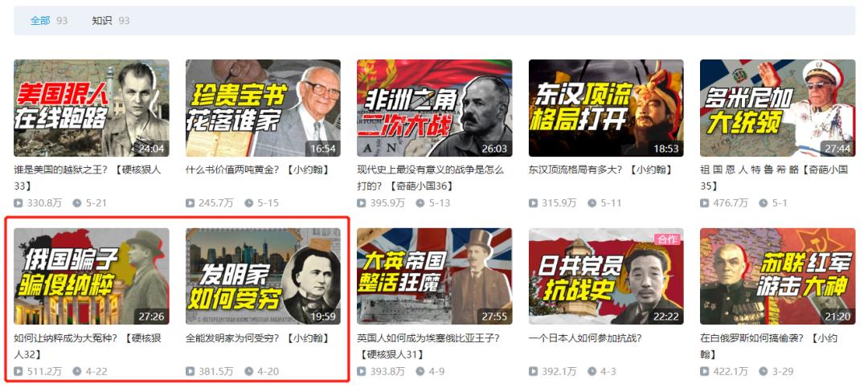
Task: Open the 美国狠人在线跑路 video thumbnail
Action: click(x=92, y=108)
